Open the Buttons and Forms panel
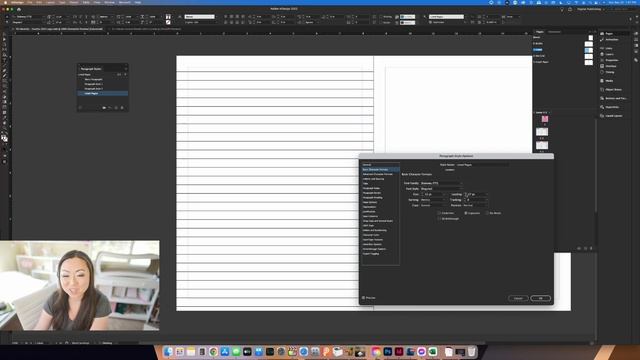 615,98
